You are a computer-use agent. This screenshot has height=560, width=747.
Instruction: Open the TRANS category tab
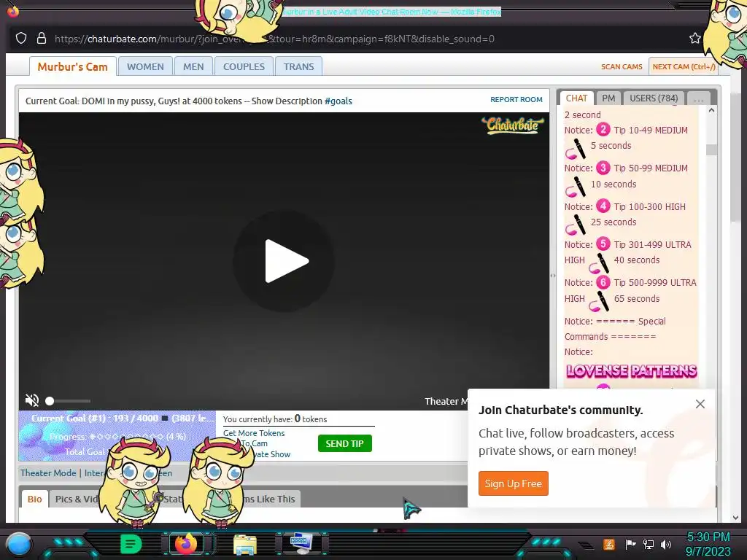298,66
